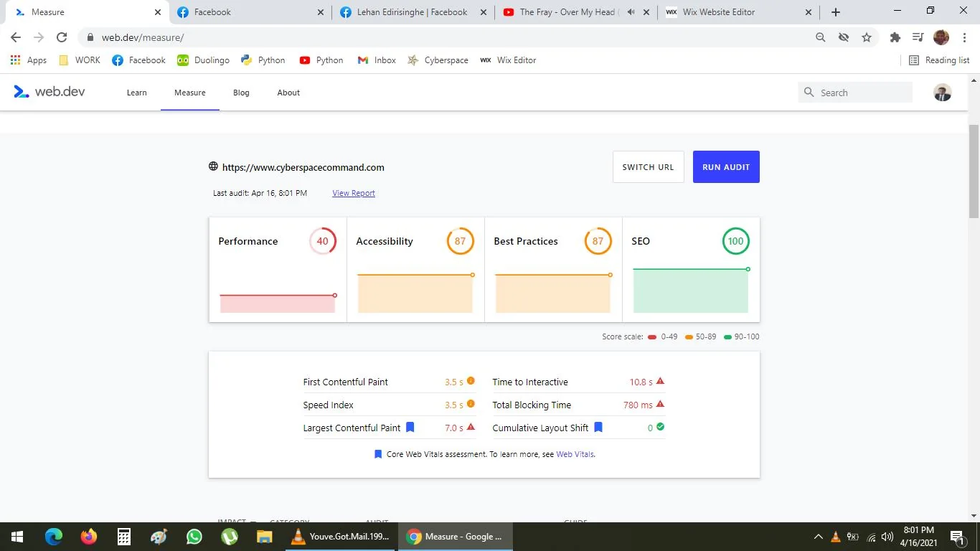Select the Measure navigation item
The width and height of the screenshot is (980, 551).
[x=189, y=93]
